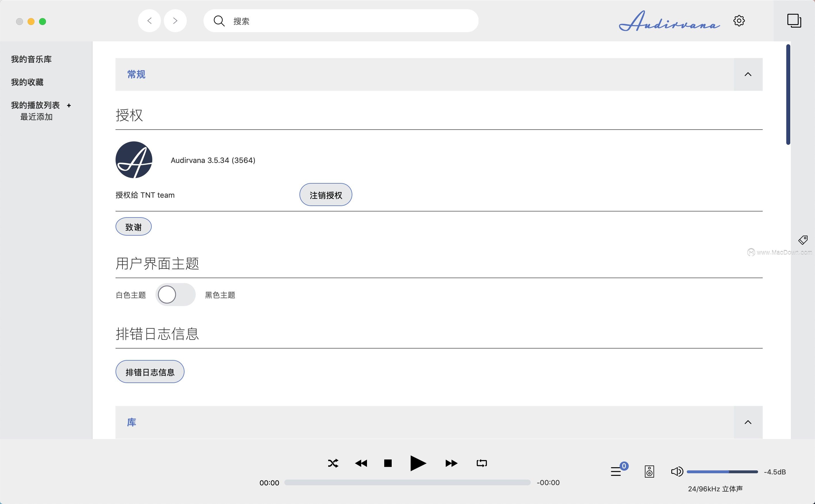Collapse the 常规 section with its chevron
The width and height of the screenshot is (815, 504).
[748, 74]
